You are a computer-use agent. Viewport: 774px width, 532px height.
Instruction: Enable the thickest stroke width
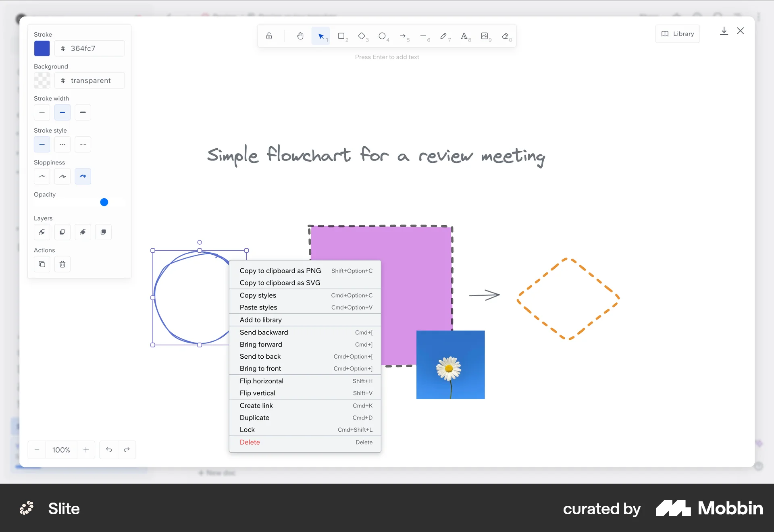tap(83, 112)
